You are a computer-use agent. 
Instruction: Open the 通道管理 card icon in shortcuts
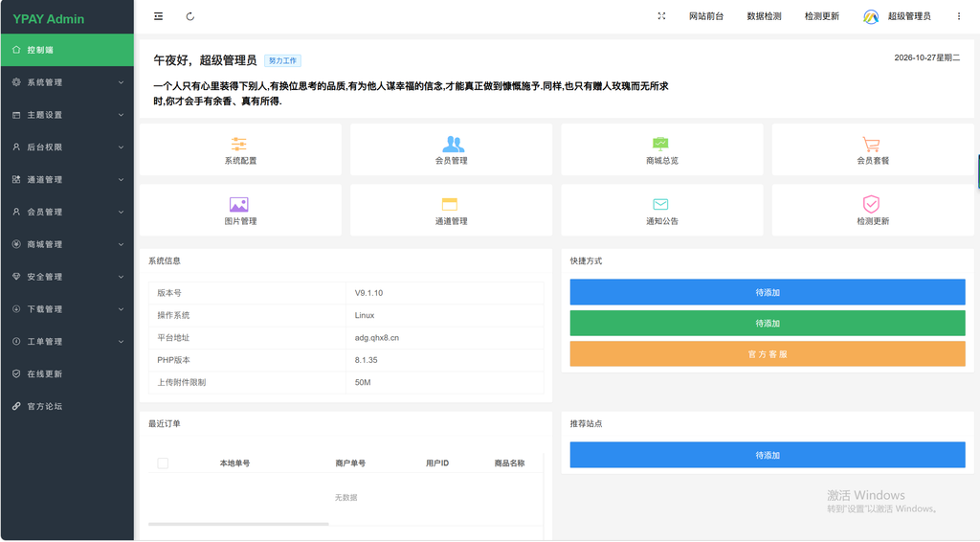coord(450,204)
